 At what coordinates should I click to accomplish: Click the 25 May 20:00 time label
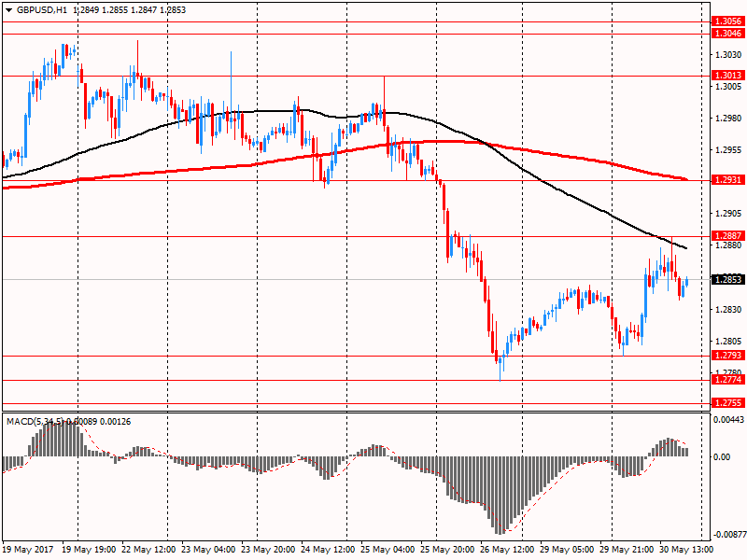coord(448,550)
